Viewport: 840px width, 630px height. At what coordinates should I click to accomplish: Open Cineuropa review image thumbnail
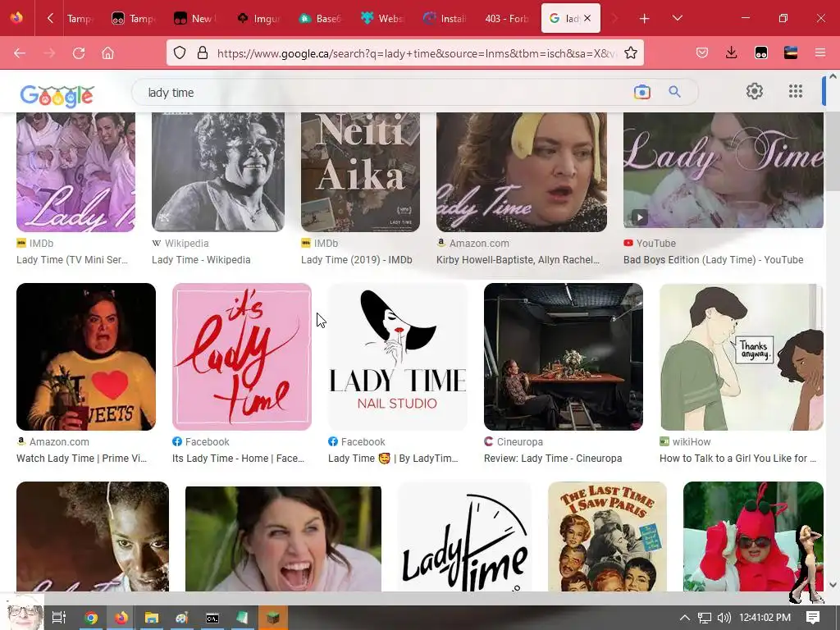(564, 357)
